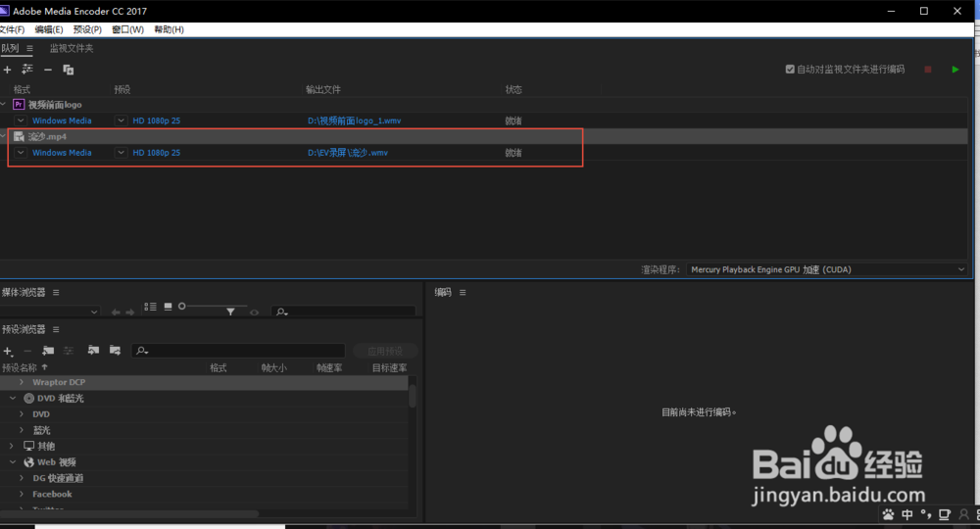Open the 编码 panel menu icon
The width and height of the screenshot is (980, 529).
[463, 292]
